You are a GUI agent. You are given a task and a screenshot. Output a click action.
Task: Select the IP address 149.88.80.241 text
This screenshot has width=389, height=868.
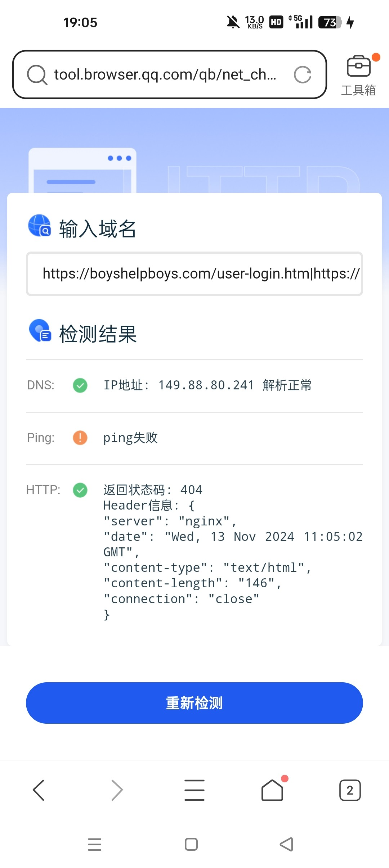206,385
